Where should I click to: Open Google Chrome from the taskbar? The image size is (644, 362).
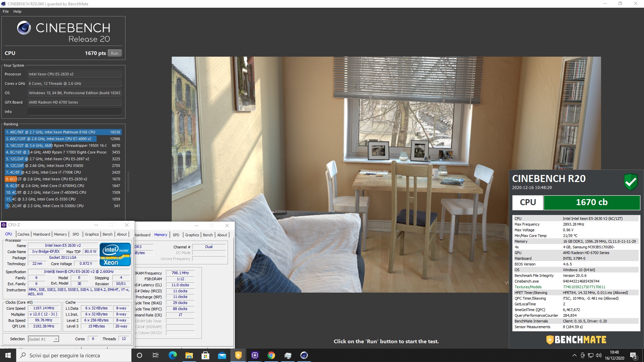(x=271, y=355)
